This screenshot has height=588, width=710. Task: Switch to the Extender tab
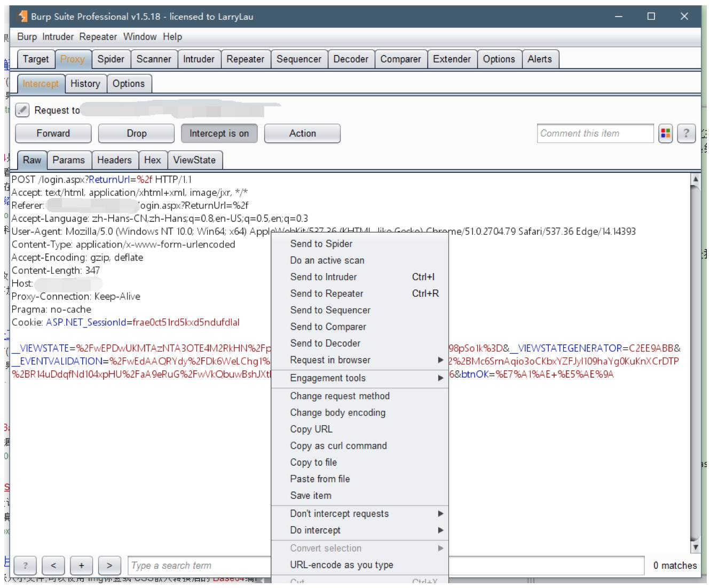(x=452, y=59)
